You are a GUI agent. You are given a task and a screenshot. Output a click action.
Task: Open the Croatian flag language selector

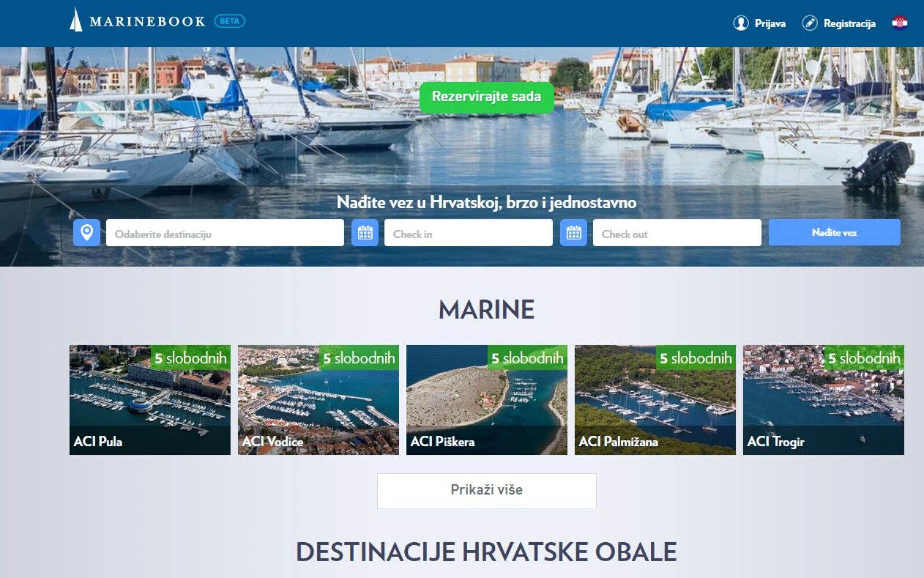click(x=899, y=23)
